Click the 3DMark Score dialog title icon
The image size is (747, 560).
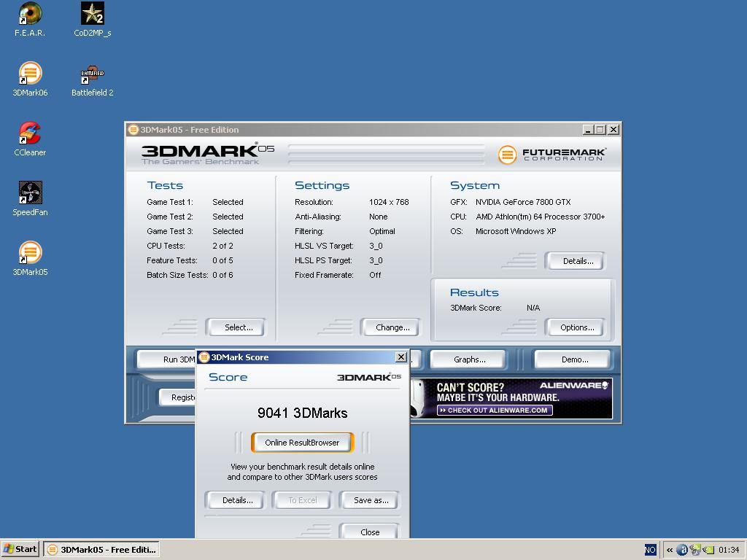click(204, 357)
